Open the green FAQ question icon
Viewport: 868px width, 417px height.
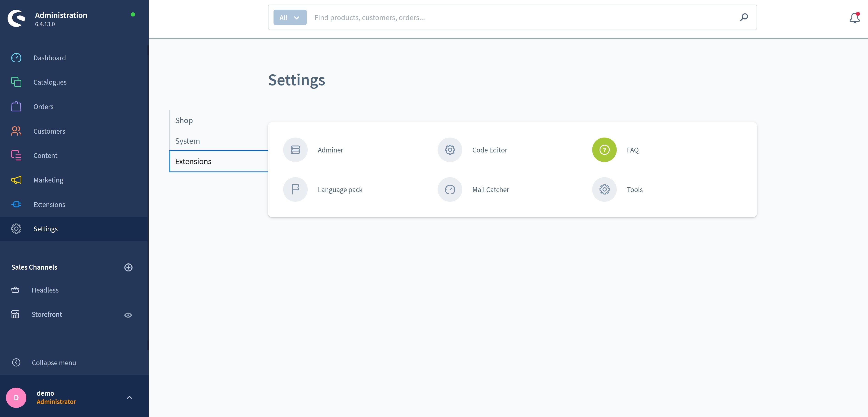click(605, 150)
